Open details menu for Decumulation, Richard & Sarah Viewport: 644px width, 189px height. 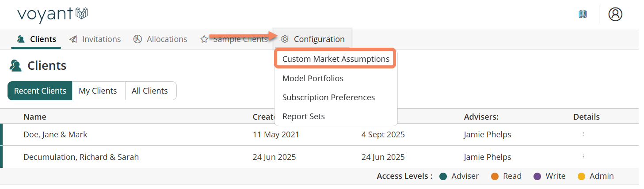(583, 156)
